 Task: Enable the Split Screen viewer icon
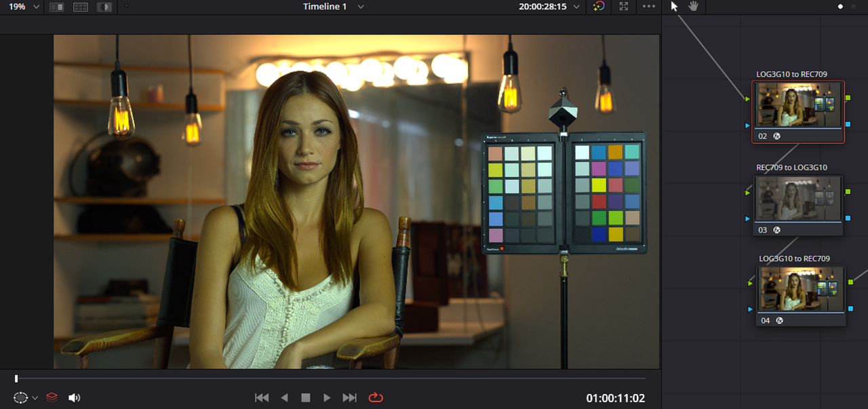(x=81, y=7)
